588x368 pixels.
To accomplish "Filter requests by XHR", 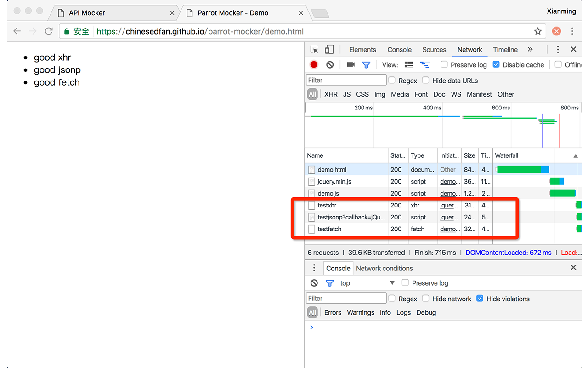I will coord(331,94).
